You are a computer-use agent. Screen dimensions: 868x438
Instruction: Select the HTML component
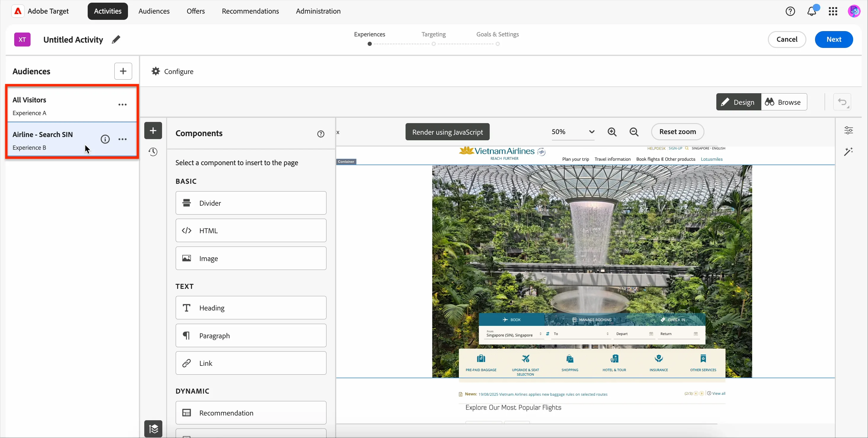251,231
